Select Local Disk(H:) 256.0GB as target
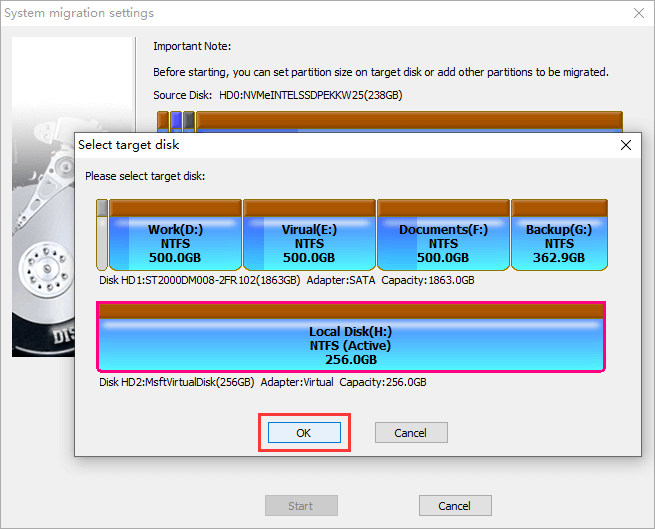 click(351, 337)
